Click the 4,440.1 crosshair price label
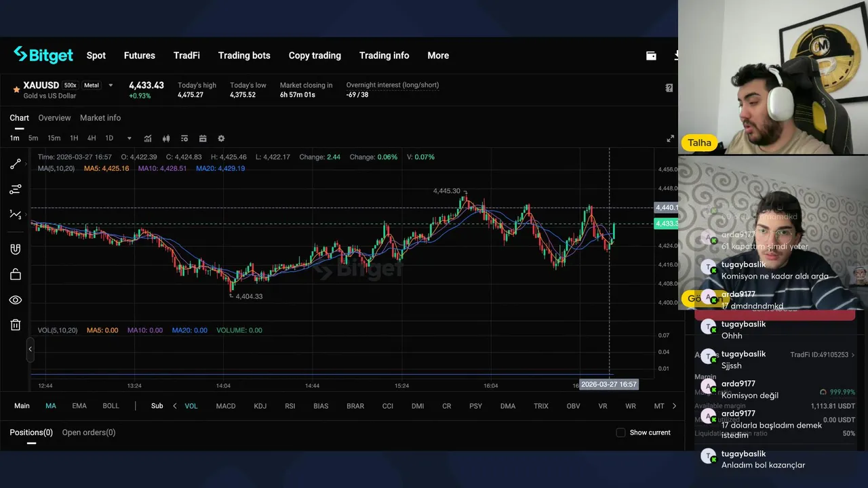 [666, 207]
